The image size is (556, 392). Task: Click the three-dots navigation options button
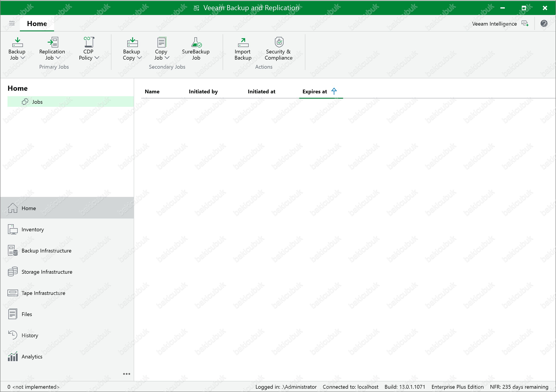pyautogui.click(x=126, y=374)
